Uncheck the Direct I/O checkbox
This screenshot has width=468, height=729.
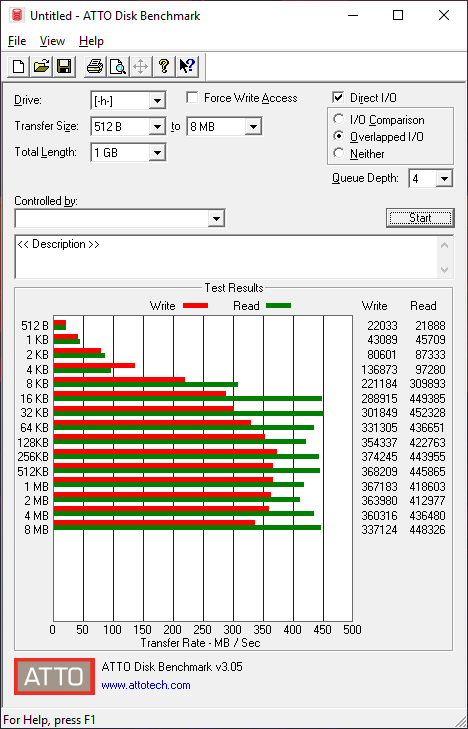(338, 98)
